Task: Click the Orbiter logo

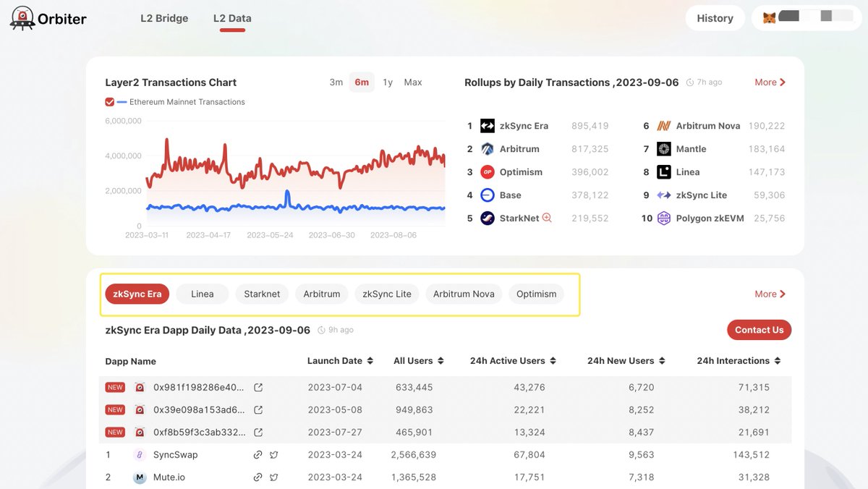Action: [x=48, y=18]
